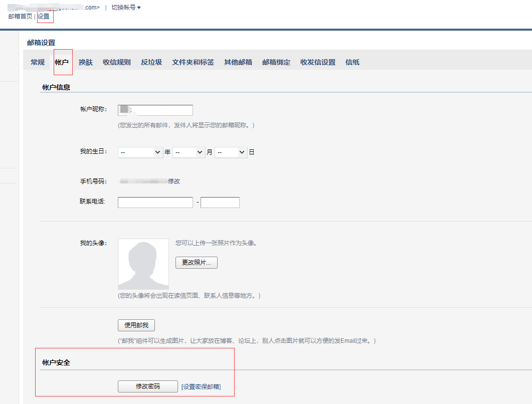Open the 切换帐号 account switcher dropdown
Viewport: 532px width, 404px height.
tap(126, 8)
